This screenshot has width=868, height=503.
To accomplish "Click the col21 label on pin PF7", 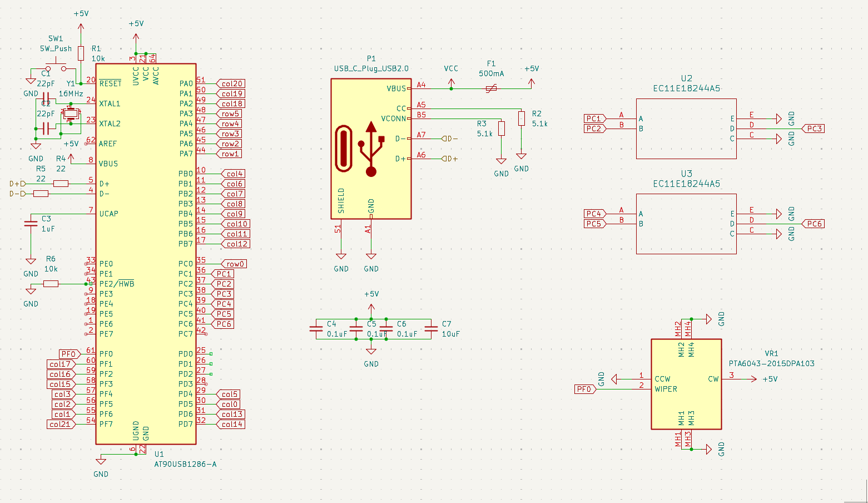I will [61, 424].
